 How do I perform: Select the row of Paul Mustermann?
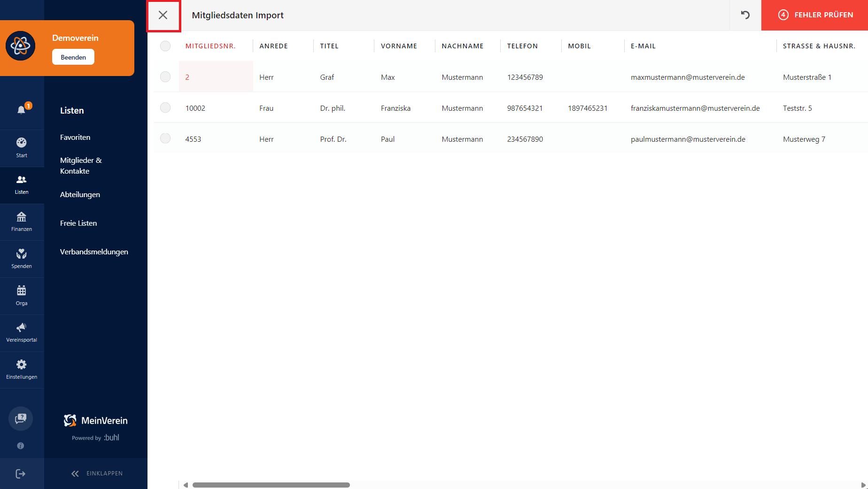[165, 138]
